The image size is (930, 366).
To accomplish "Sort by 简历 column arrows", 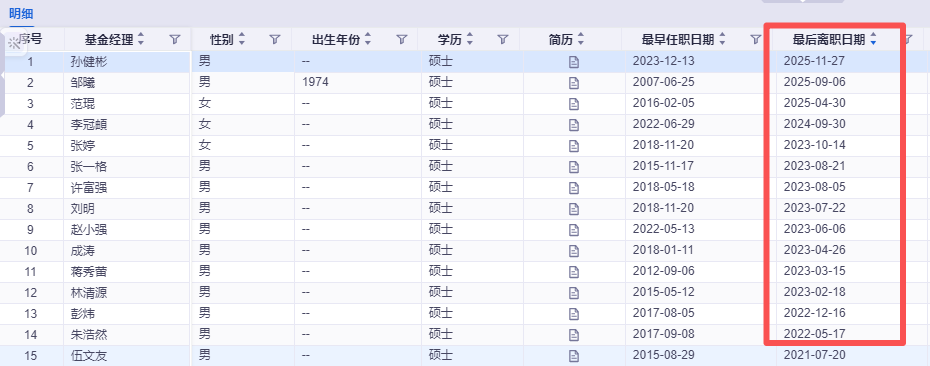I will tap(580, 40).
